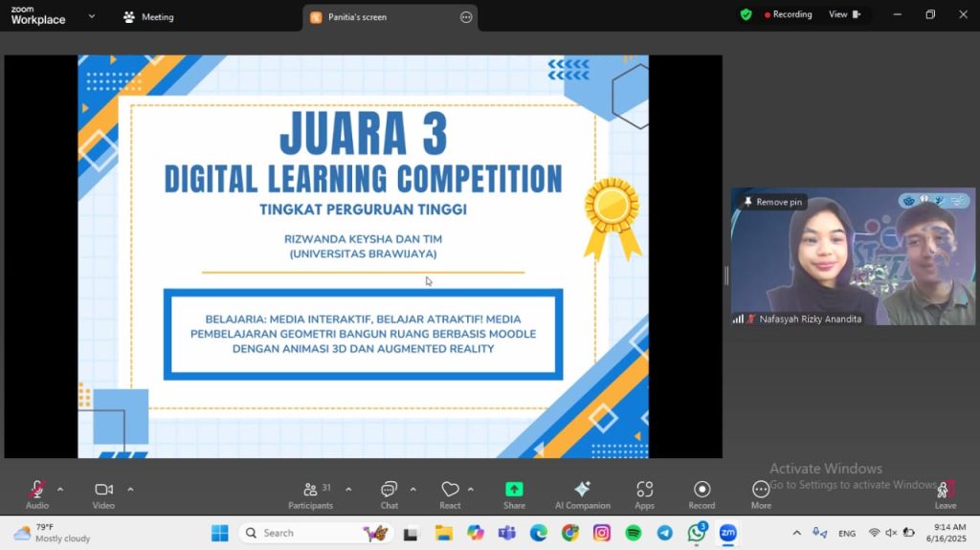The height and width of the screenshot is (550, 980).
Task: Expand the Zoom Workplace dropdown chevron
Action: pyautogui.click(x=92, y=16)
